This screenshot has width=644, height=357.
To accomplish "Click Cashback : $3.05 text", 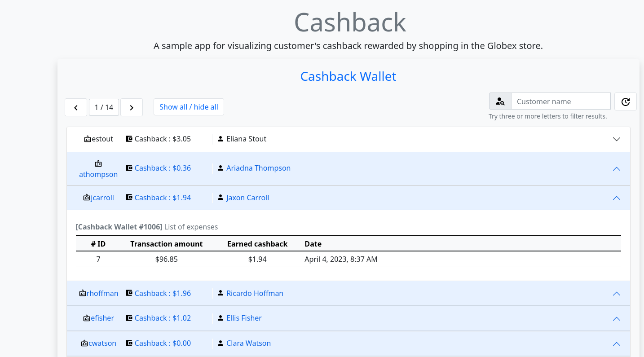I will (163, 139).
